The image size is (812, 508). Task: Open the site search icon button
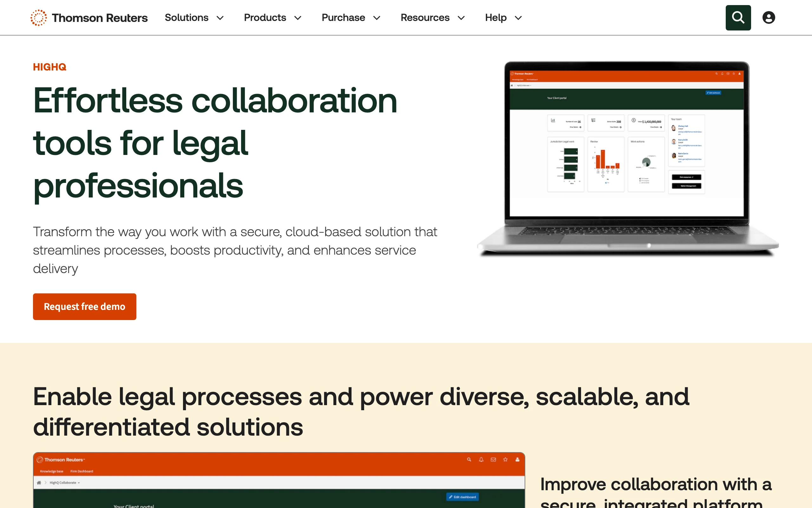738,17
